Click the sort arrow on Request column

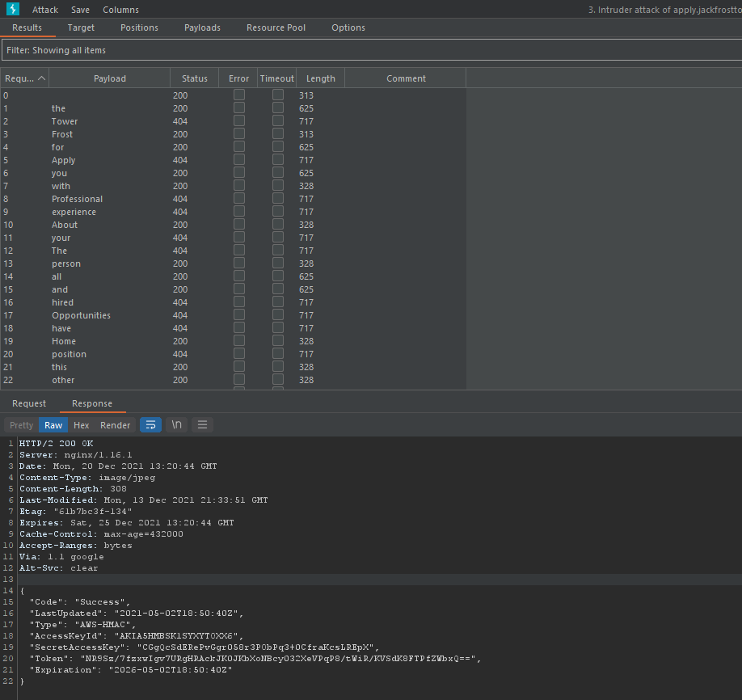click(42, 78)
